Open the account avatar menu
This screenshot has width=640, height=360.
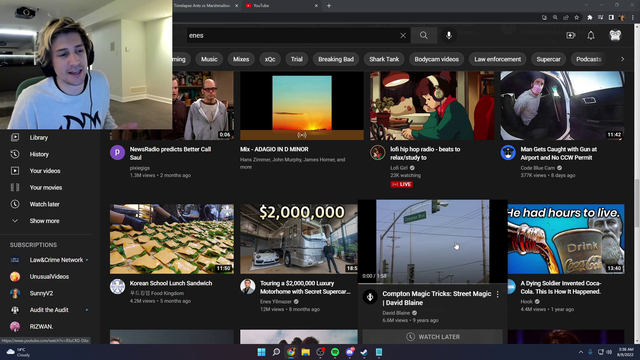pyautogui.click(x=615, y=36)
